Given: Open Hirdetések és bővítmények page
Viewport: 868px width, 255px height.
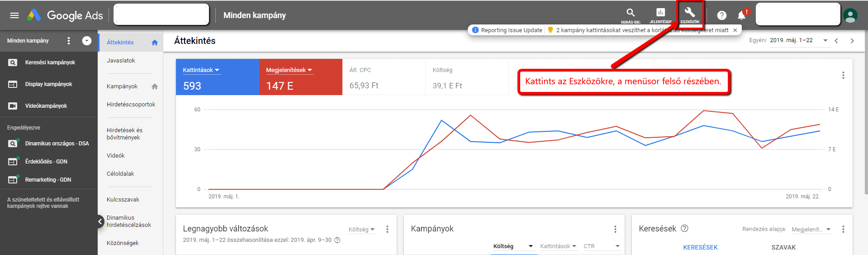Looking at the screenshot, I should tap(124, 134).
